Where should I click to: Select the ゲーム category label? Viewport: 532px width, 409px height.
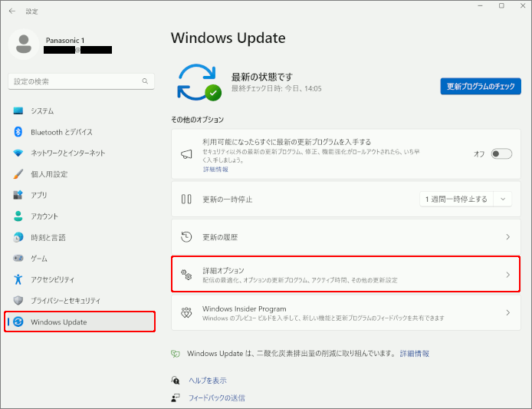tap(39, 258)
